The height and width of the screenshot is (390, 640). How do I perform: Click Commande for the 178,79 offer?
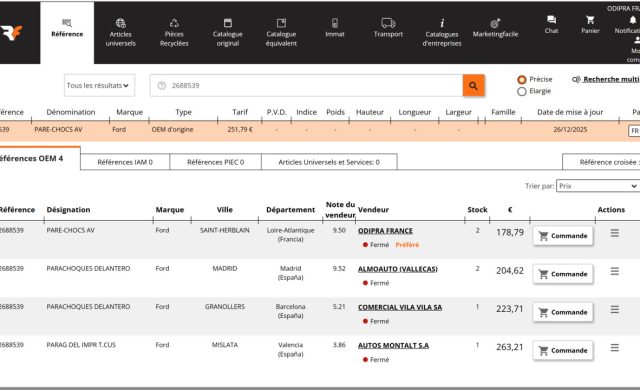point(563,236)
